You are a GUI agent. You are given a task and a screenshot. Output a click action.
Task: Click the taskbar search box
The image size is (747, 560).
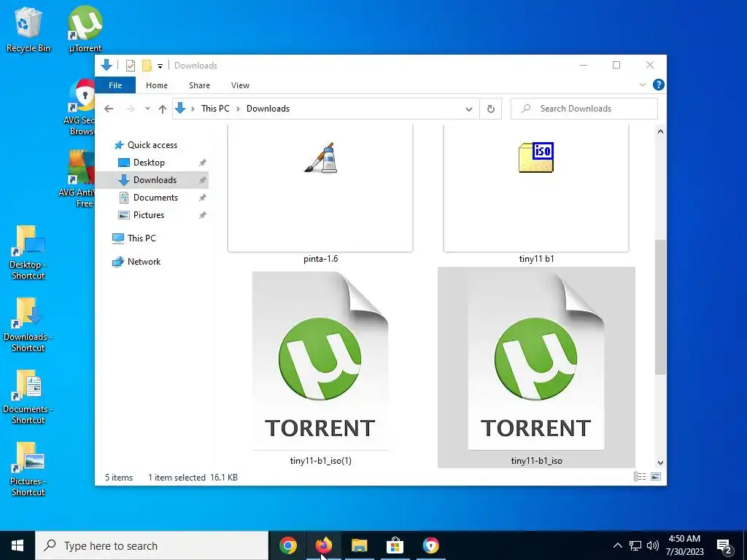(152, 545)
